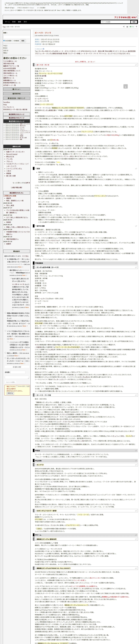Open the ホーム menu item
This screenshot has width=139, height=644.
8,22
